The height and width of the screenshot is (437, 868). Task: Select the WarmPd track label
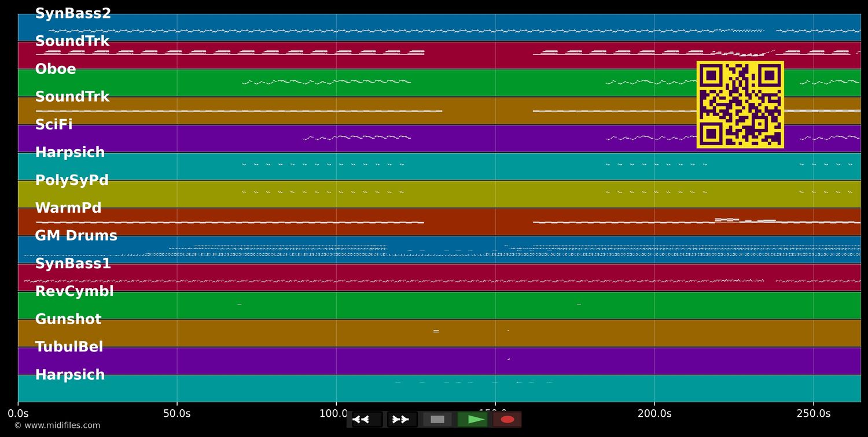point(68,208)
